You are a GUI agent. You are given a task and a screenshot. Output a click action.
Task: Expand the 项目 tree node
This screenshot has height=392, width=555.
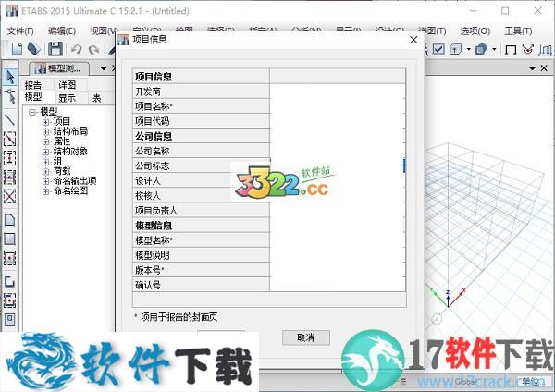click(x=45, y=121)
